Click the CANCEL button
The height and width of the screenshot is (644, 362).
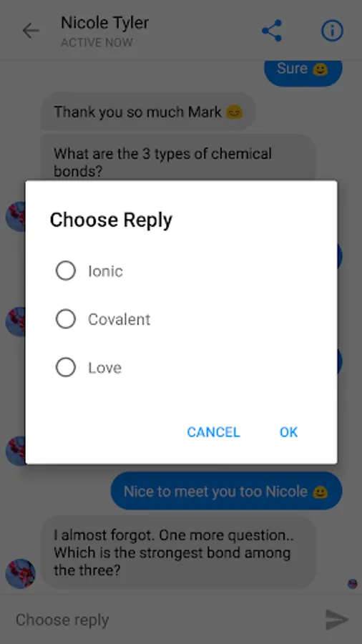click(213, 432)
